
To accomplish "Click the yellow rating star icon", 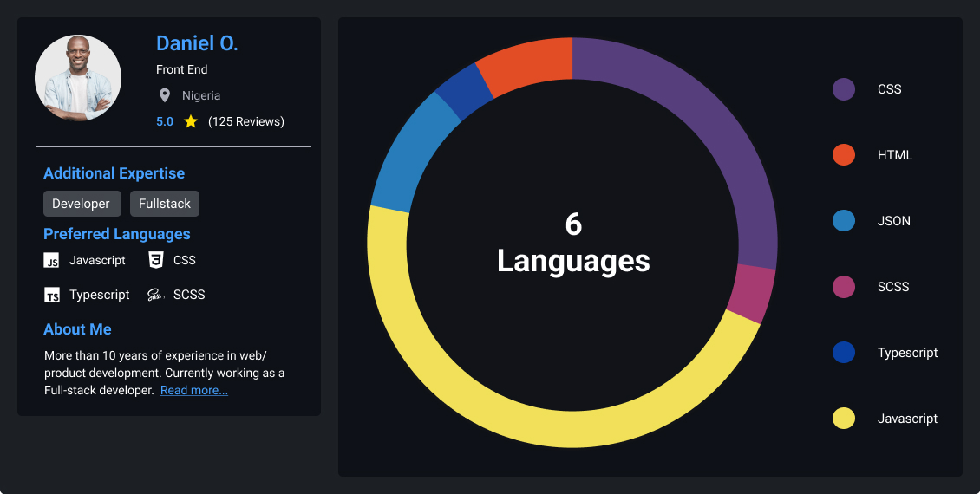I will (x=191, y=121).
